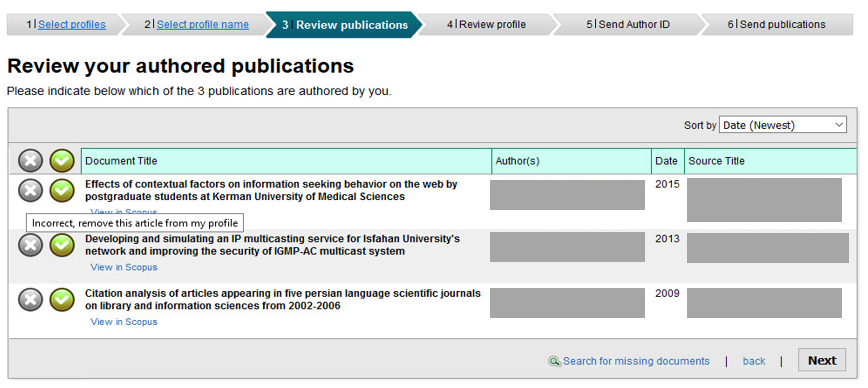Open Search for missing documents link
Screen dimensions: 868x388
(x=636, y=361)
